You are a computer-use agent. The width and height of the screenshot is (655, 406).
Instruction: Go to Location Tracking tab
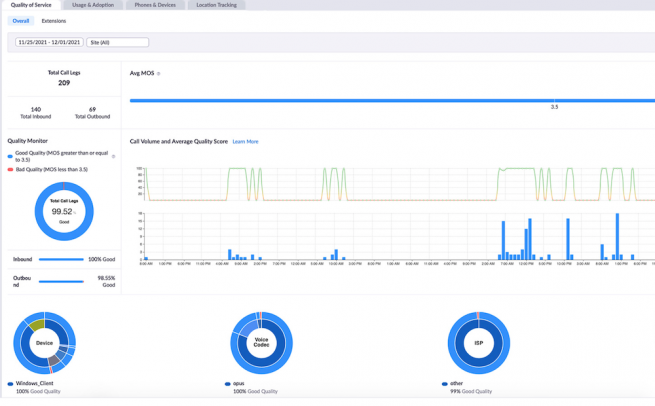tap(216, 5)
